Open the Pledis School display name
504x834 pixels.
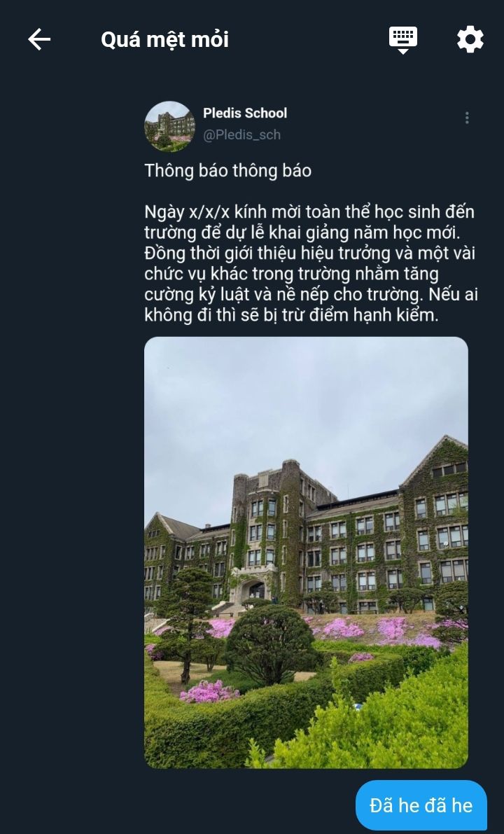245,113
